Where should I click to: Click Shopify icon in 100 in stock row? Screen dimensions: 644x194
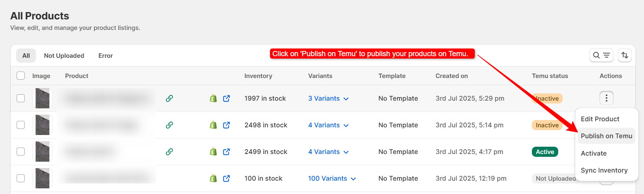tap(213, 178)
